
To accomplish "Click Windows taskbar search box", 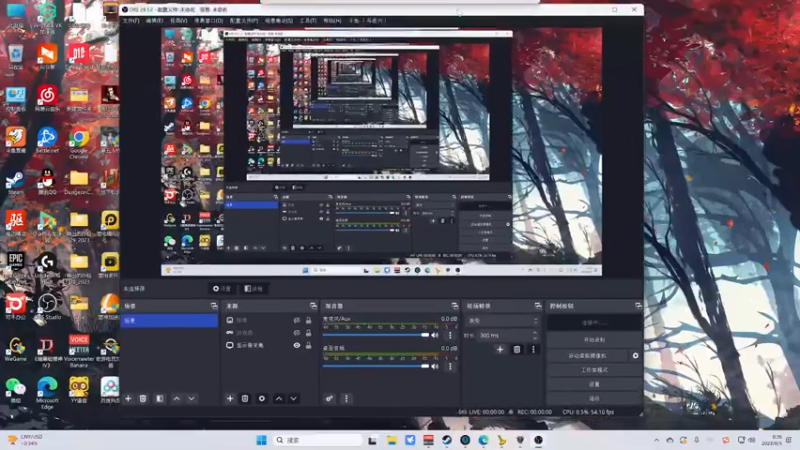I will click(x=316, y=440).
